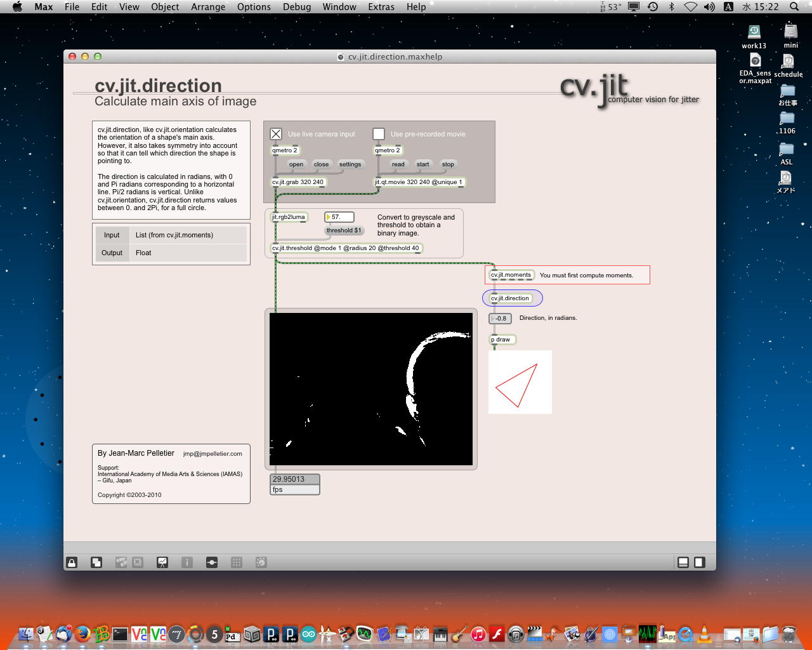Launch Arduino from the Dock

click(x=308, y=633)
